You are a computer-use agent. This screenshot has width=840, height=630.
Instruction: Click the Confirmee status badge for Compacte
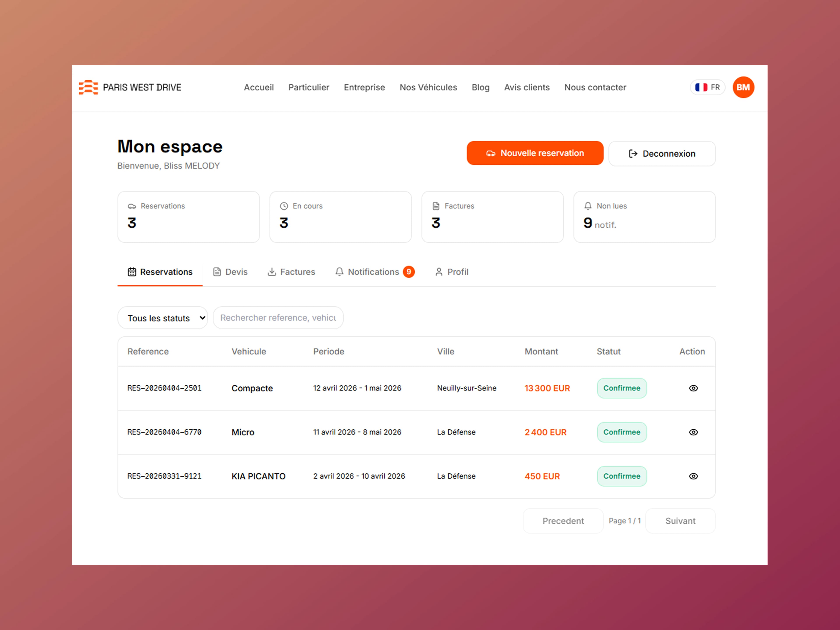[x=621, y=388]
